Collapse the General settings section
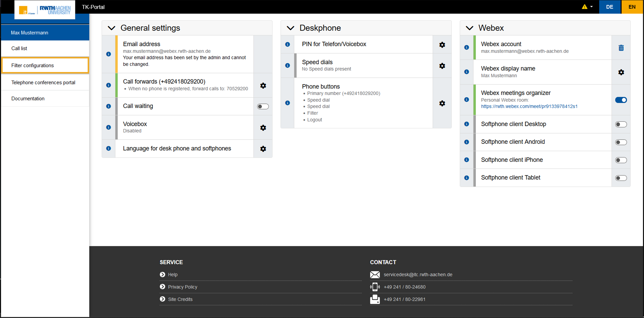644x318 pixels. point(112,28)
